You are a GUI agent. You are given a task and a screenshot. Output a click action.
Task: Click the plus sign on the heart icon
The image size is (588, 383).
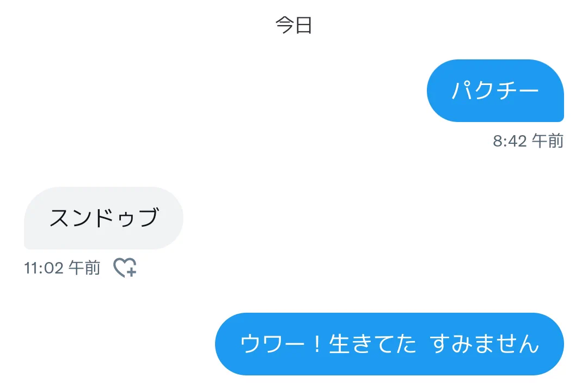click(131, 272)
